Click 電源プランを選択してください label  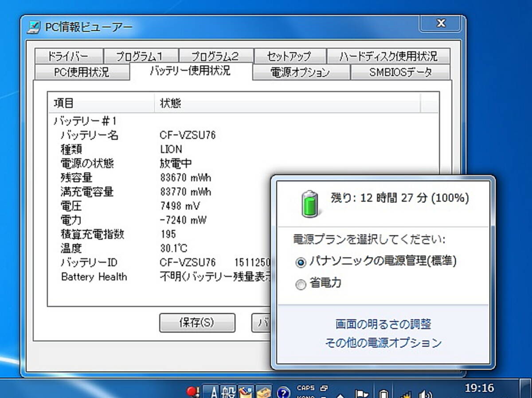pyautogui.click(x=370, y=240)
